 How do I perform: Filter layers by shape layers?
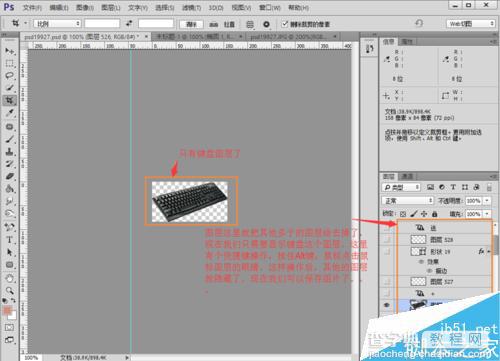pyautogui.click(x=465, y=187)
